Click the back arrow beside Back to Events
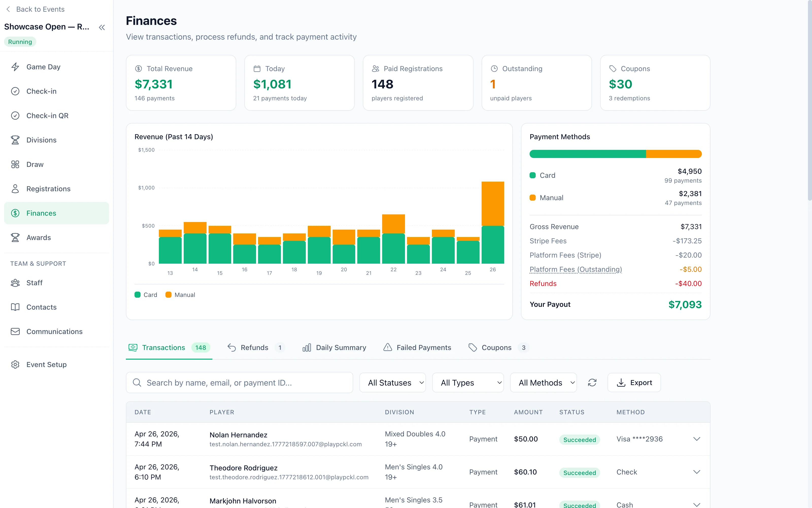Viewport: 812px width, 508px height. tap(8, 9)
